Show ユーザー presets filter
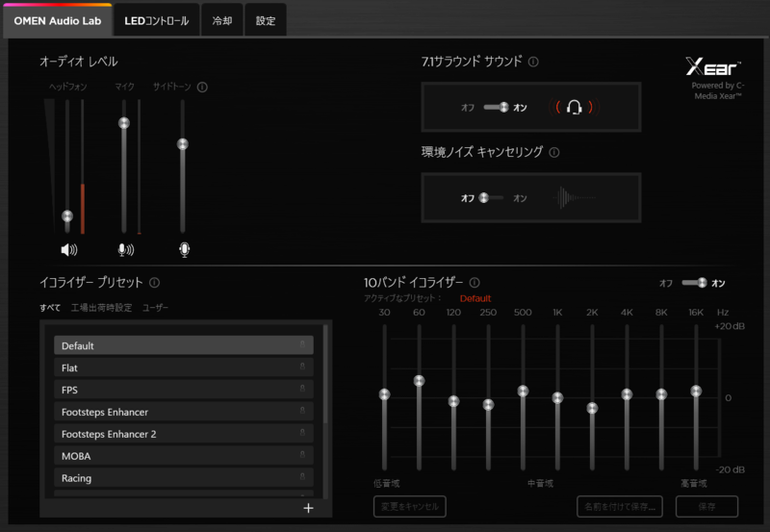 [155, 308]
